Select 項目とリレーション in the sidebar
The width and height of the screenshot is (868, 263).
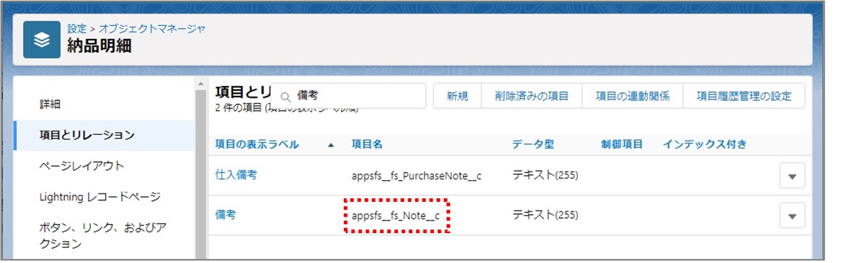(87, 135)
